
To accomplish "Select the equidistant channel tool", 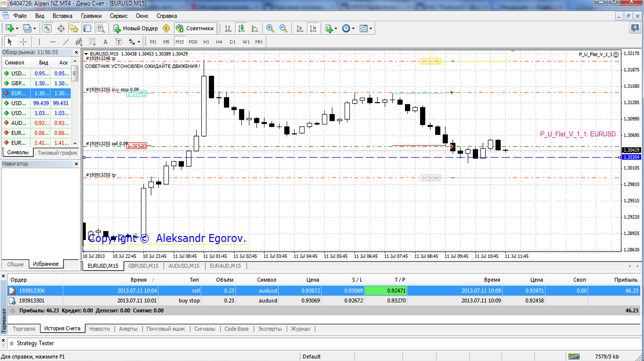I will tap(79, 42).
